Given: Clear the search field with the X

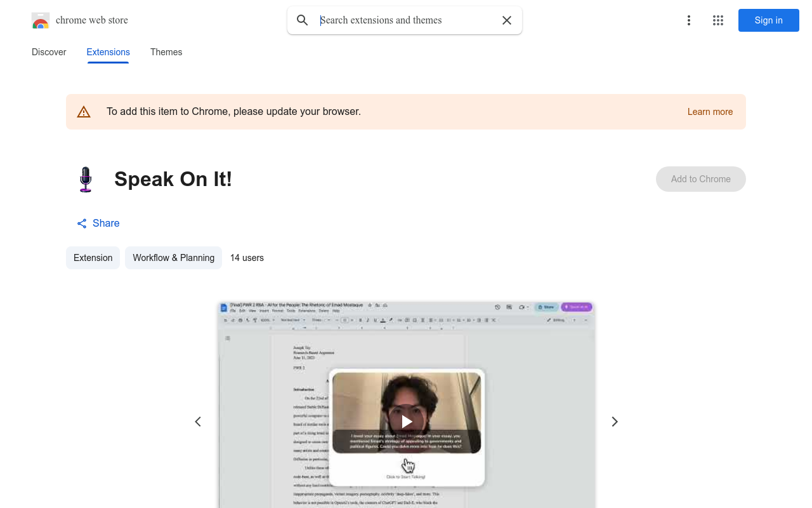Looking at the screenshot, I should [x=507, y=20].
